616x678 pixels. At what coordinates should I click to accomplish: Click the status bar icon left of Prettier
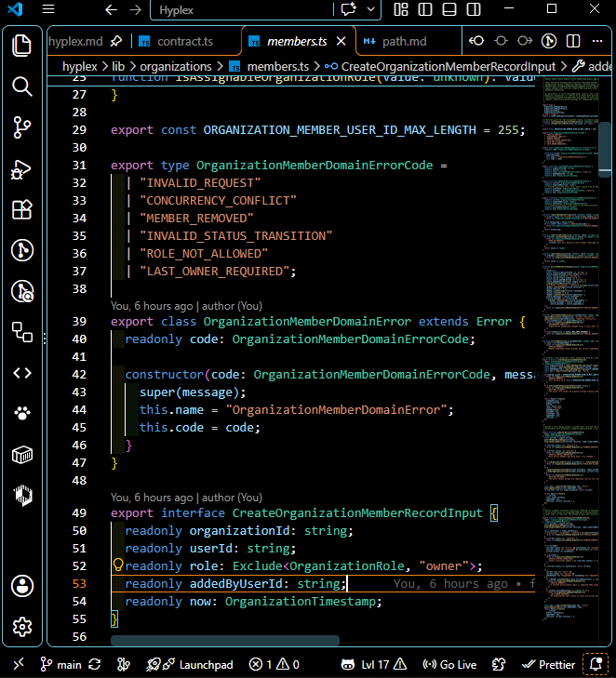[499, 665]
